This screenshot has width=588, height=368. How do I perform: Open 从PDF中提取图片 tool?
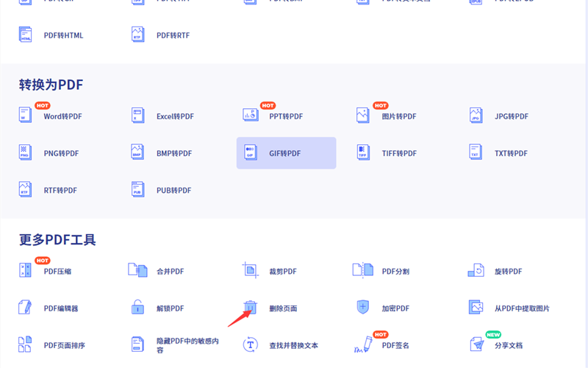[x=522, y=308]
